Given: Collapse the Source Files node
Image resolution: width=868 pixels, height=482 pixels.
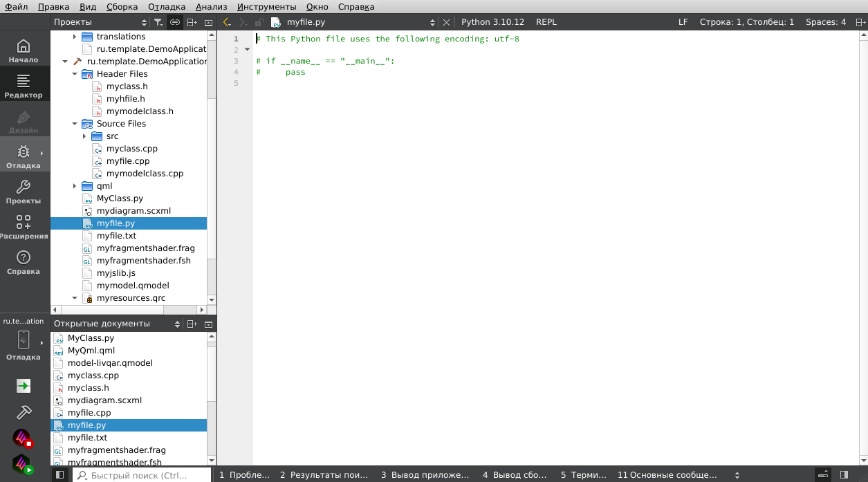Looking at the screenshot, I should (75, 124).
